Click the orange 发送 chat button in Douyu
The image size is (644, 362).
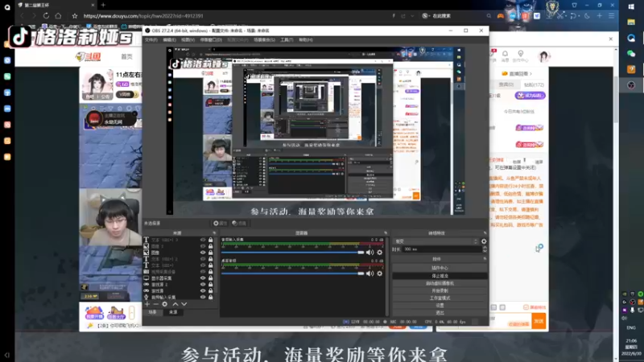pos(539,321)
